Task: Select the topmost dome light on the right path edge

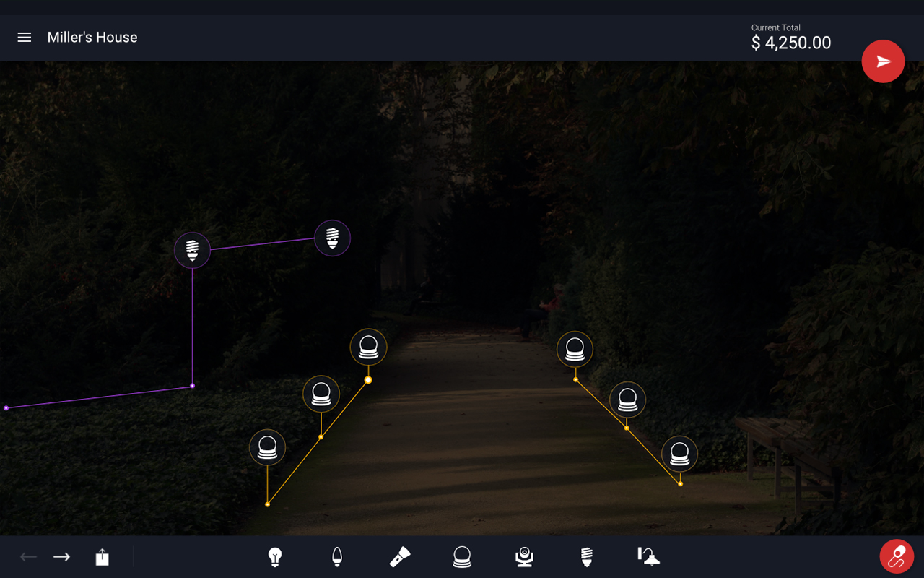Action: 575,350
